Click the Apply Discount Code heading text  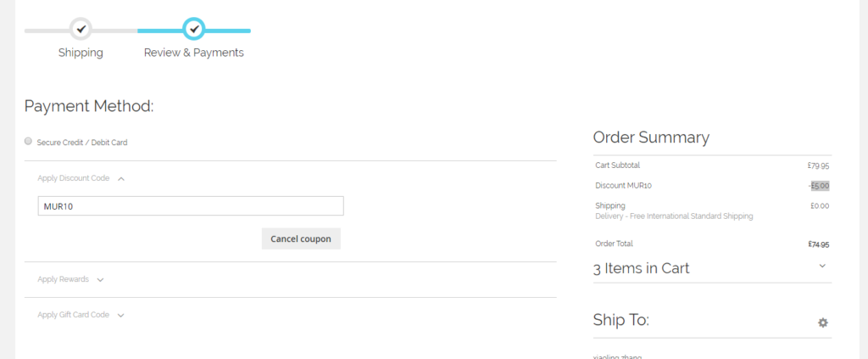click(74, 178)
